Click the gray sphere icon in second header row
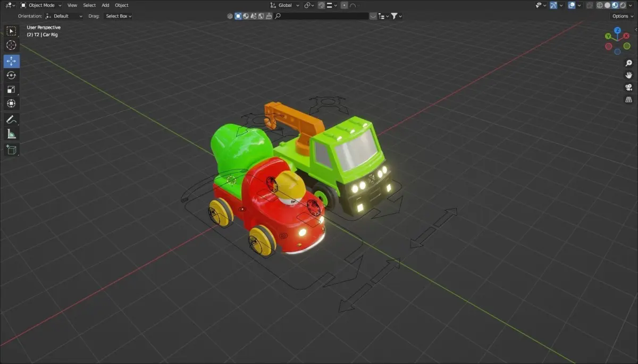 (230, 16)
